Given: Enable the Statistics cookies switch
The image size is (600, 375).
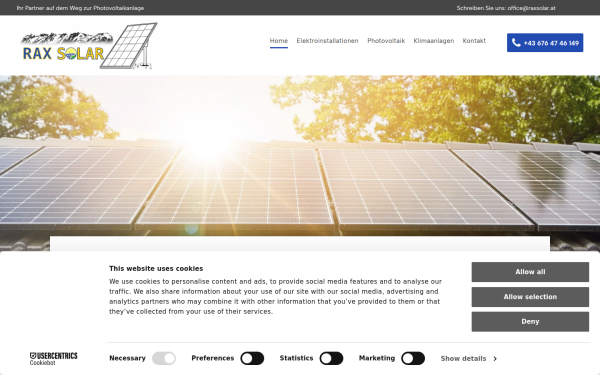Looking at the screenshot, I should click(x=331, y=359).
